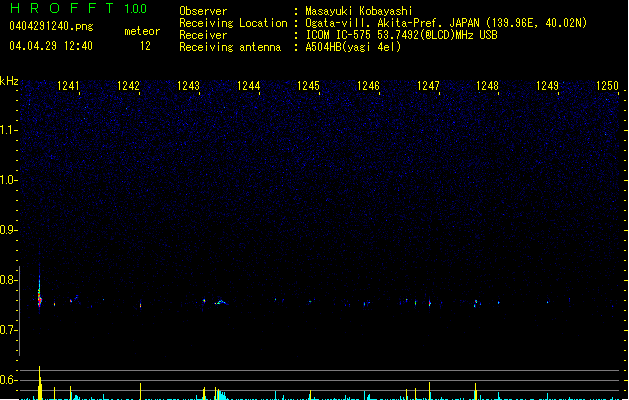The height and width of the screenshot is (400, 629).
Task: Click the 0.8 kHz frequency tick label
Action: (8, 280)
